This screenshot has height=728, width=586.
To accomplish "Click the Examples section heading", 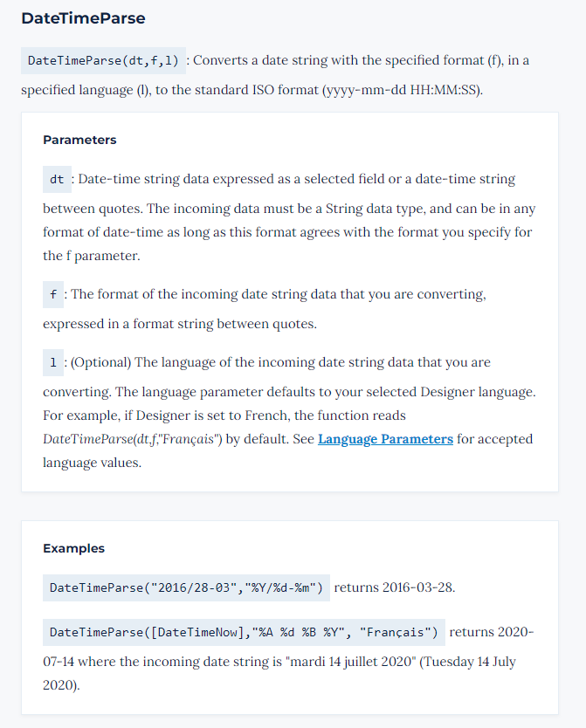I will point(73,548).
